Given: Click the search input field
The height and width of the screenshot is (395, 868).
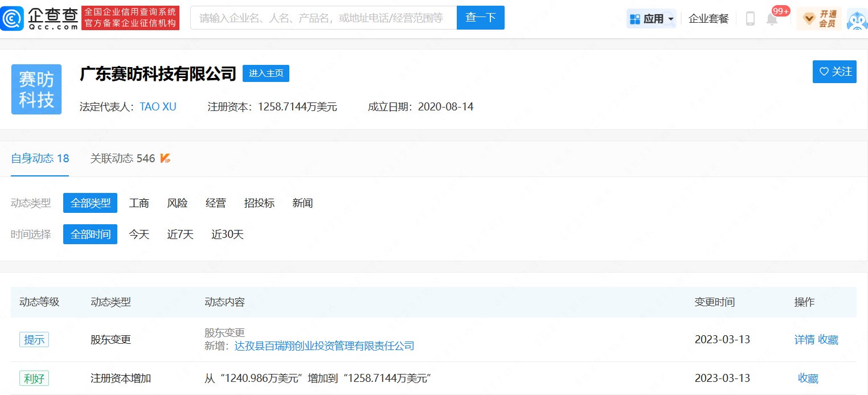Looking at the screenshot, I should pos(324,18).
